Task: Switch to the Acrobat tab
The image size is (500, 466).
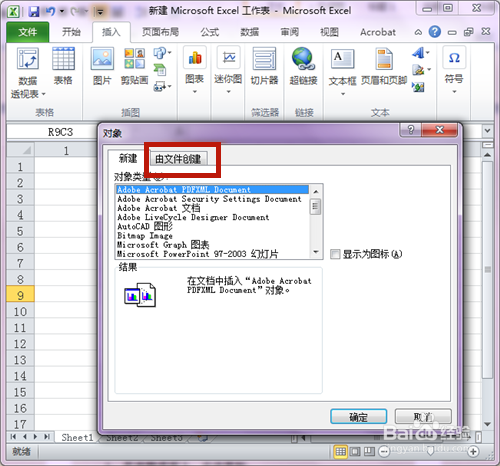Action: [378, 32]
